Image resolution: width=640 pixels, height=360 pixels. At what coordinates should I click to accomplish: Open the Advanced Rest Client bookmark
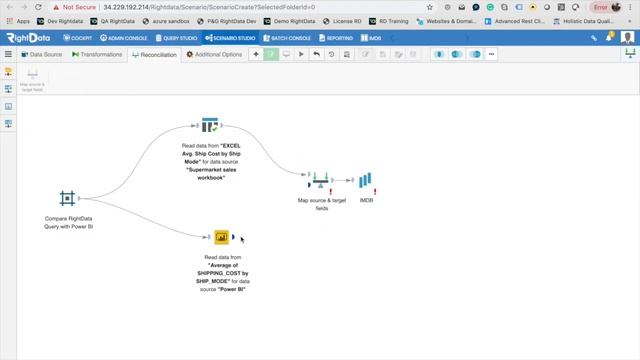(514, 21)
